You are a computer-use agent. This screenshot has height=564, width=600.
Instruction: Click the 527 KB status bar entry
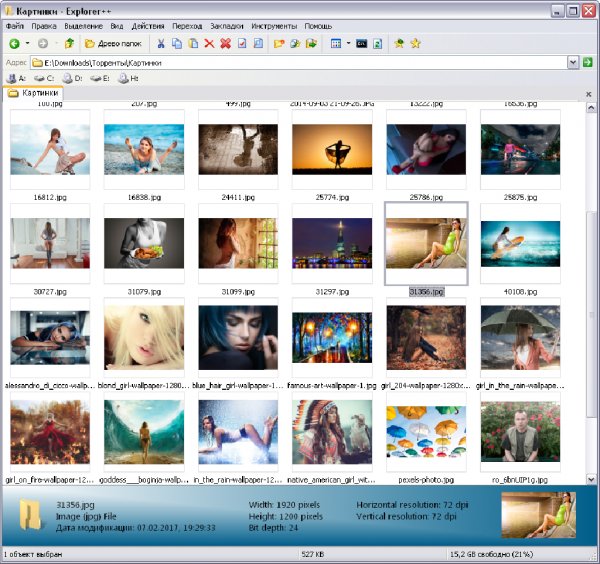[x=313, y=554]
